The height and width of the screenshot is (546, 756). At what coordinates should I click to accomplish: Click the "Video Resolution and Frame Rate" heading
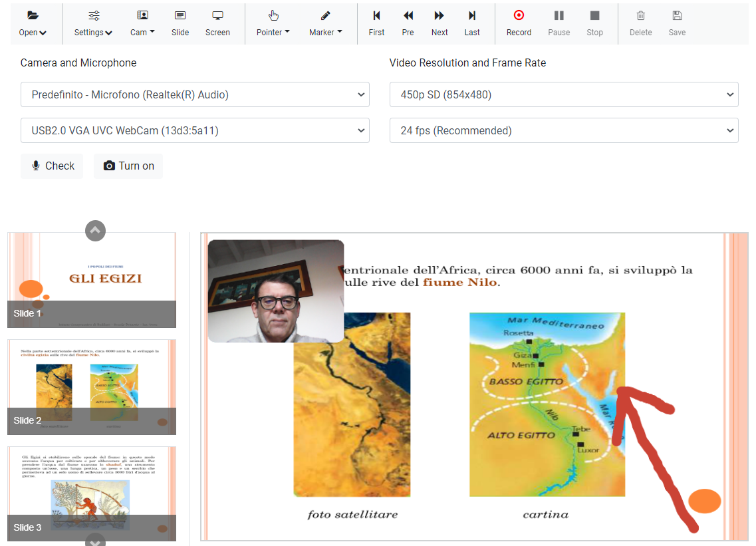coord(467,63)
